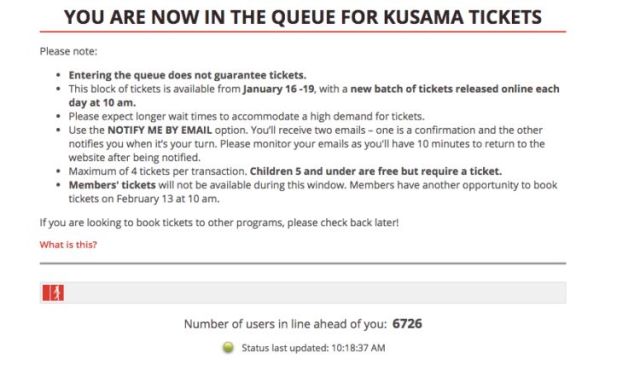
Task: Click the bold "NOTIFY ME BY EMAIL" text
Action: click(x=160, y=130)
